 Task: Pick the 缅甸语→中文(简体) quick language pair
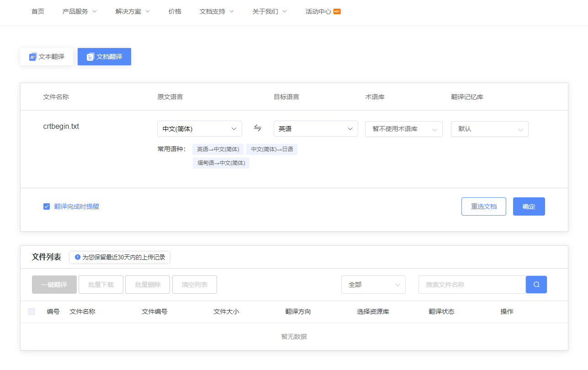[221, 163]
